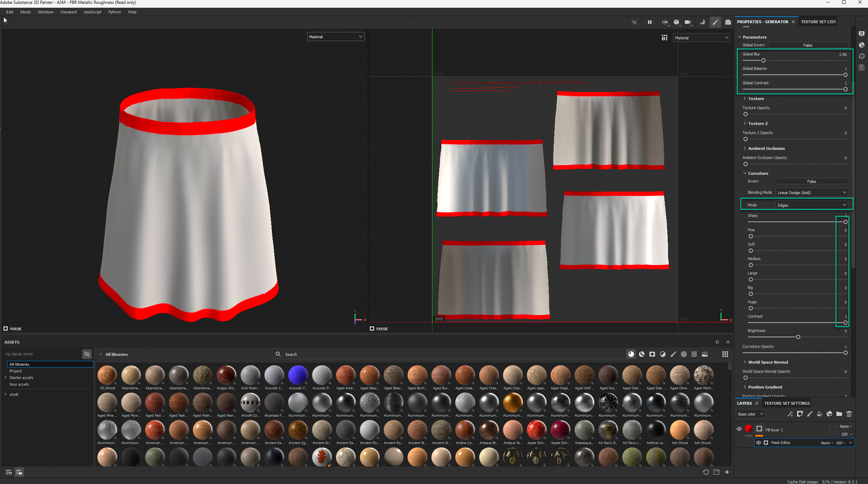
Task: Toggle the Global Invert False setting
Action: coord(807,45)
